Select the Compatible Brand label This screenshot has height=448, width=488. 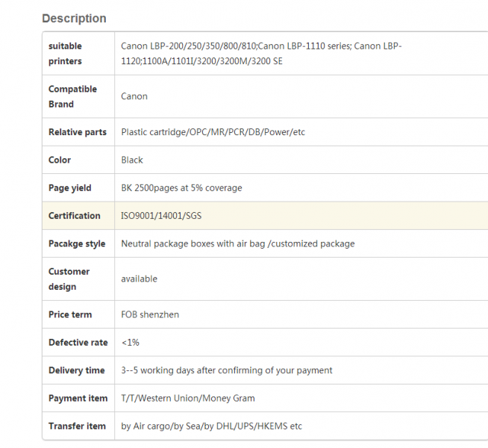[72, 96]
